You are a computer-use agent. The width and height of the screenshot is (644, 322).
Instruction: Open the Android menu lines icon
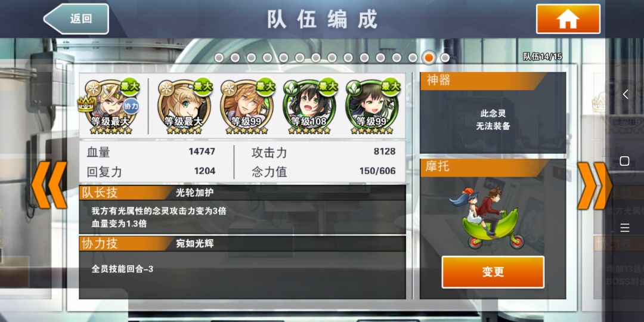[625, 228]
